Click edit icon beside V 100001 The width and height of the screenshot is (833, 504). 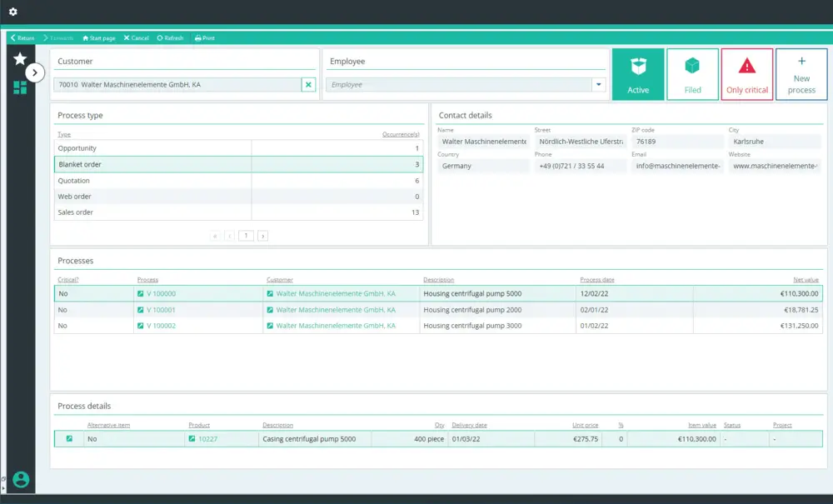coord(140,310)
